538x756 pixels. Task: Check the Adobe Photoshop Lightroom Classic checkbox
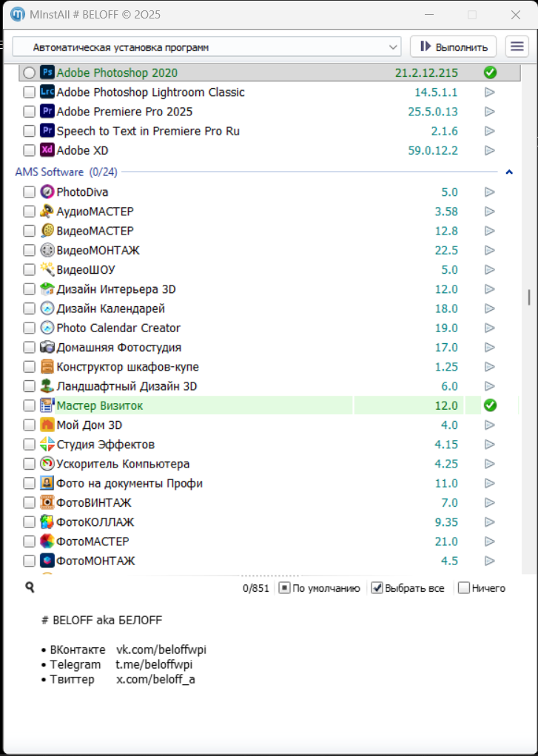click(29, 92)
